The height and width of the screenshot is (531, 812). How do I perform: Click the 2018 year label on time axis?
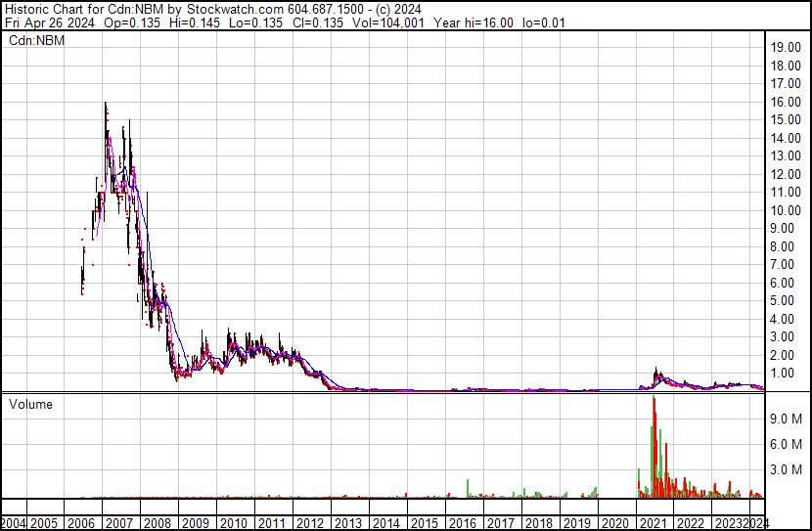(539, 523)
